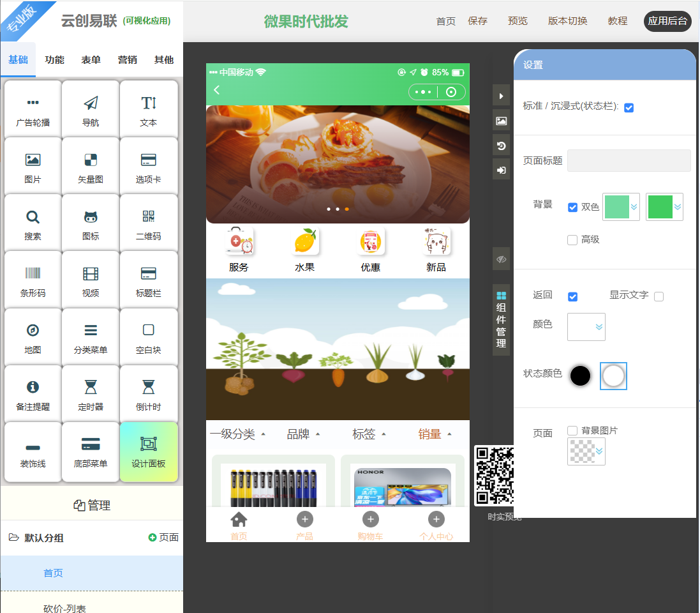Select the 二维码 QR code component
Viewport: 700px width, 613px height.
(149, 223)
